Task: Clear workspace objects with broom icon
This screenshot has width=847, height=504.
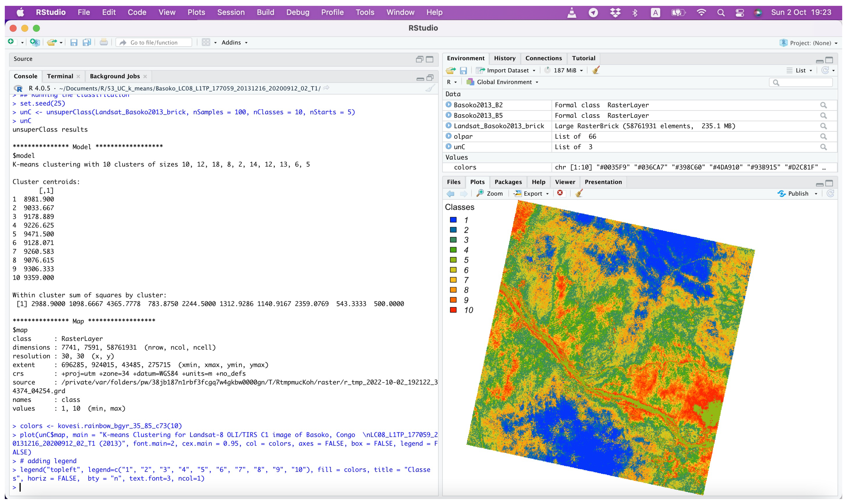Action: 596,70
